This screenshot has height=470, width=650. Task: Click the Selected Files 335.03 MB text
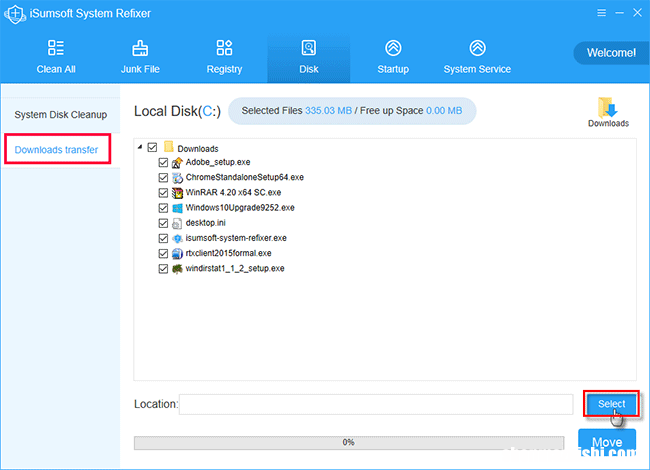(x=296, y=111)
